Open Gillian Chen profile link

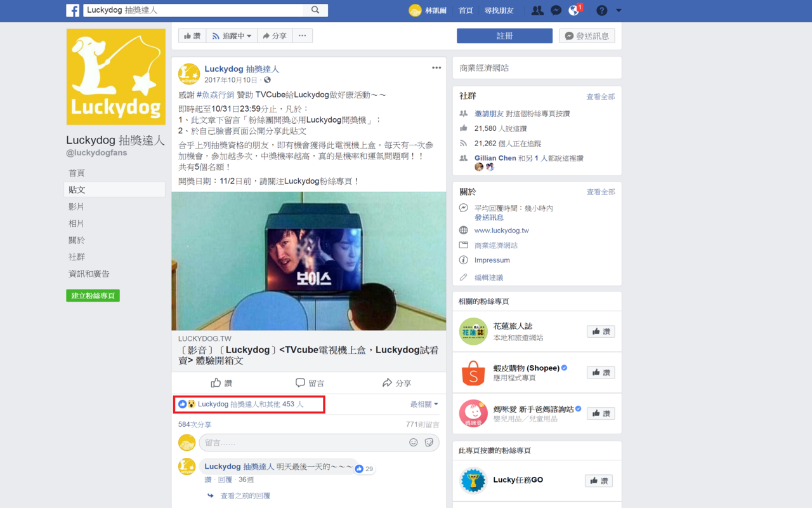[495, 158]
